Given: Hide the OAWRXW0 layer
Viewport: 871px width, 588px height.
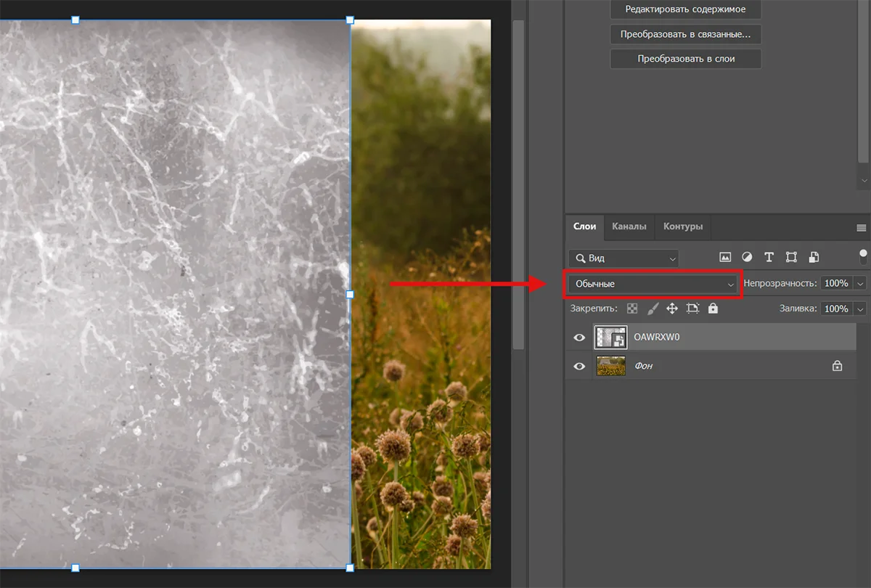Looking at the screenshot, I should click(x=579, y=338).
